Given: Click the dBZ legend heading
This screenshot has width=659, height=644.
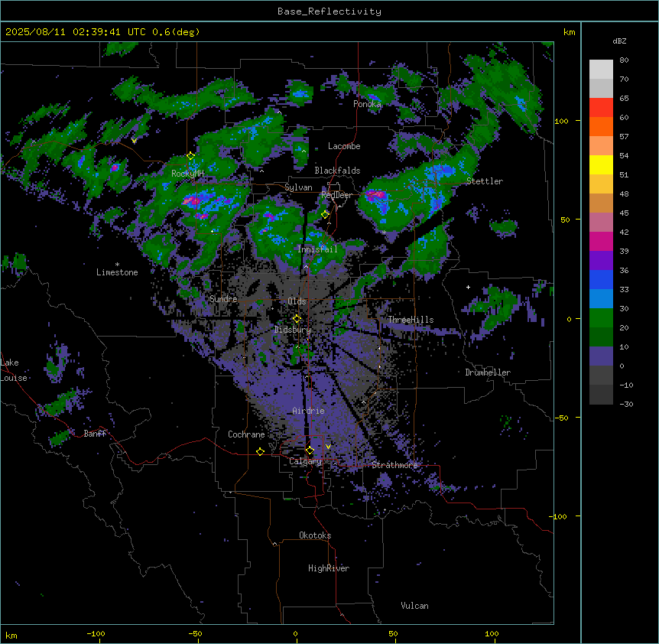Looking at the screenshot, I should (x=619, y=41).
